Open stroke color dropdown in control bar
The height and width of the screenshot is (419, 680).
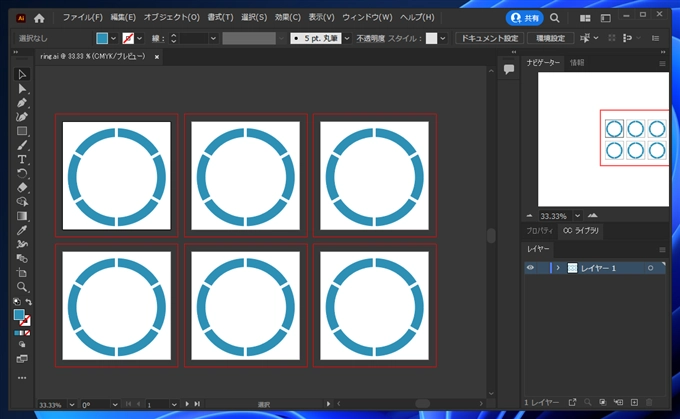coord(139,39)
